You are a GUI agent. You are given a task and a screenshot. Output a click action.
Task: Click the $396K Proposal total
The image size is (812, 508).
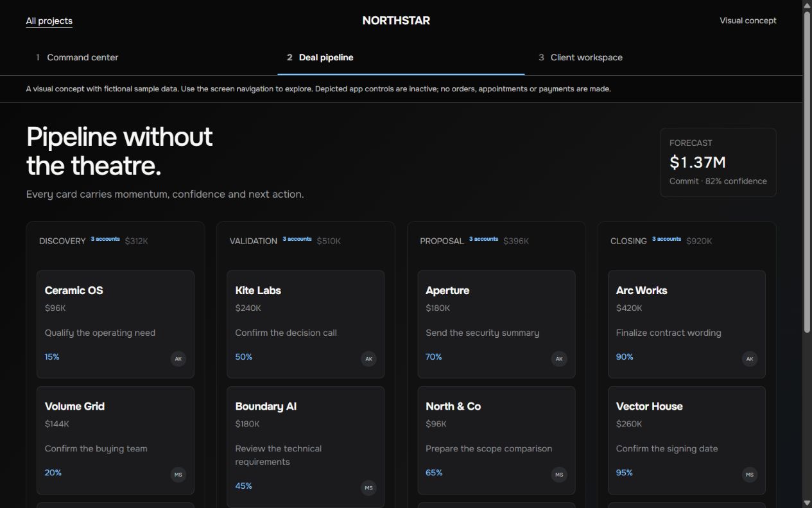516,241
